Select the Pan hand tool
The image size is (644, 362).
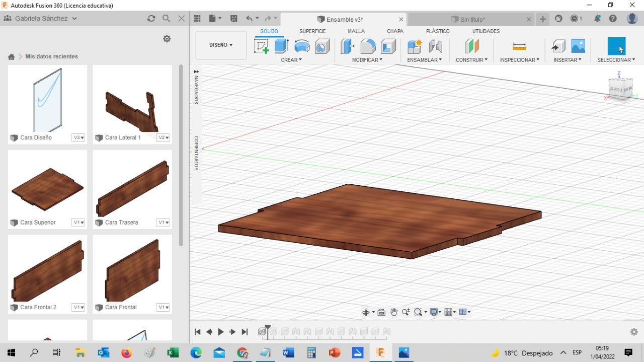(x=393, y=312)
